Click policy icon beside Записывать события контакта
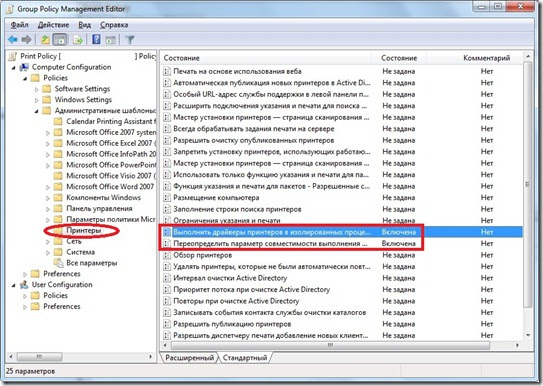Screen dimensions: 543x386 click(167, 313)
